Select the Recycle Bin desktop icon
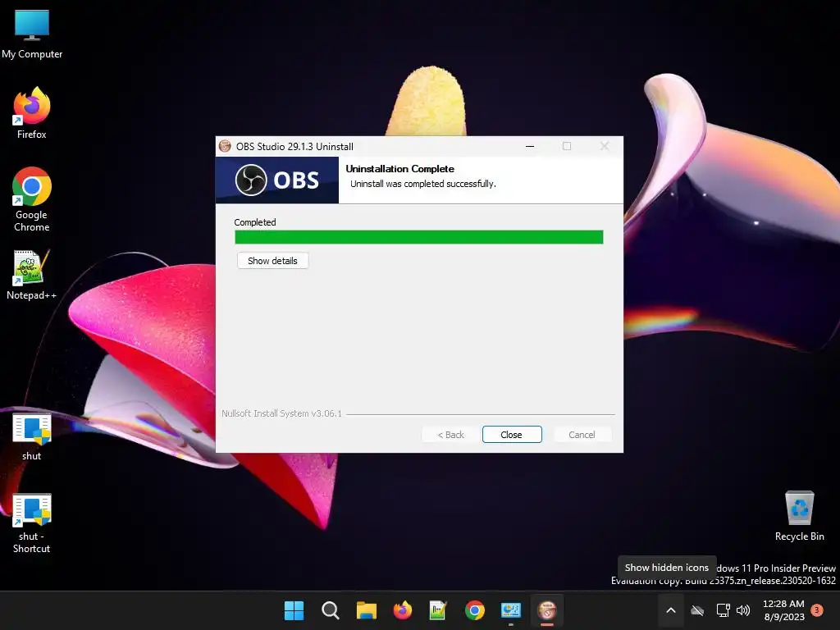840x630 pixels. 799,516
